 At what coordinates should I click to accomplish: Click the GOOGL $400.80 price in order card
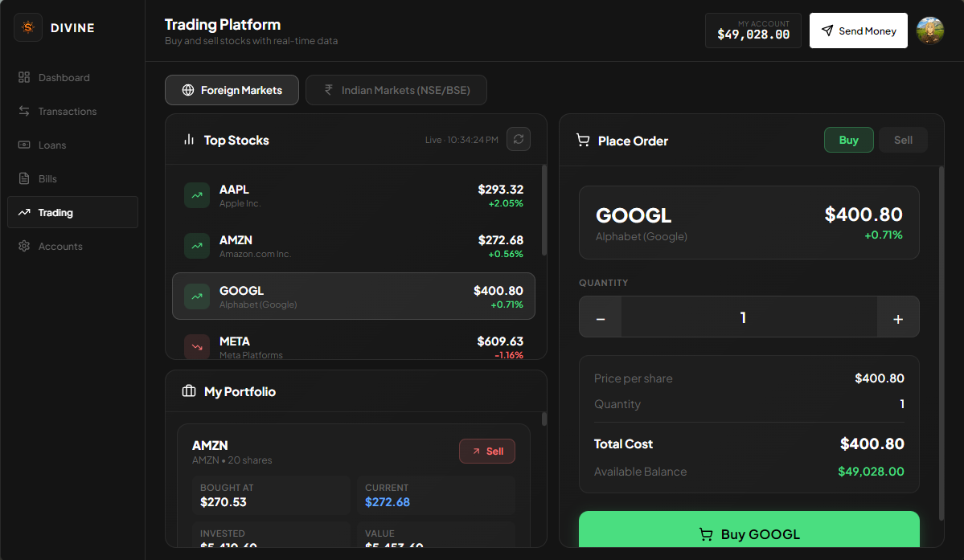pyautogui.click(x=863, y=215)
